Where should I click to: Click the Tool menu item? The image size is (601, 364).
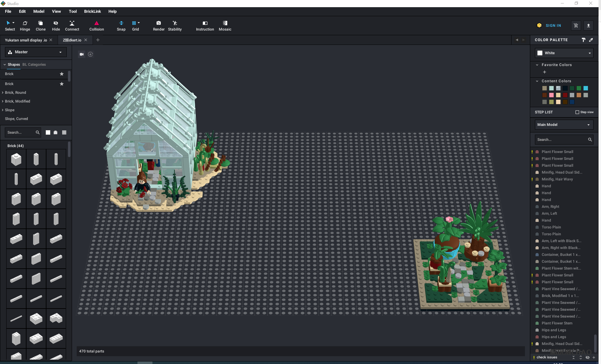[x=72, y=11]
